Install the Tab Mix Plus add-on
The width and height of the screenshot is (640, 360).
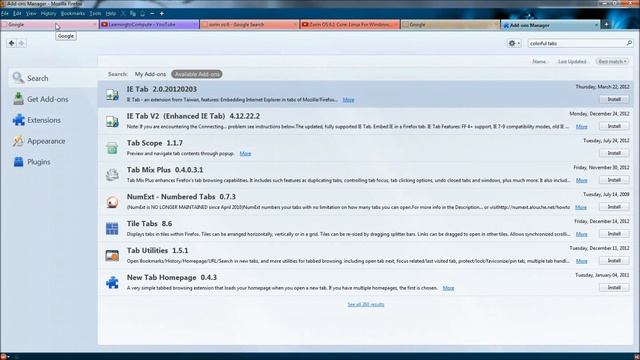pyautogui.click(x=614, y=180)
